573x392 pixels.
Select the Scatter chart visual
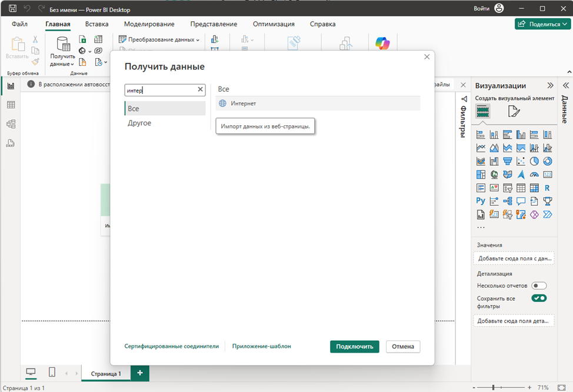coord(521,161)
